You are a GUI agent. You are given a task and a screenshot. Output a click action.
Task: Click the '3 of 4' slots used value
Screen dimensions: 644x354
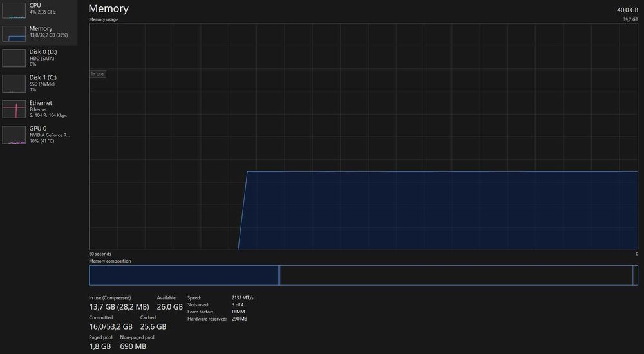pyautogui.click(x=238, y=304)
